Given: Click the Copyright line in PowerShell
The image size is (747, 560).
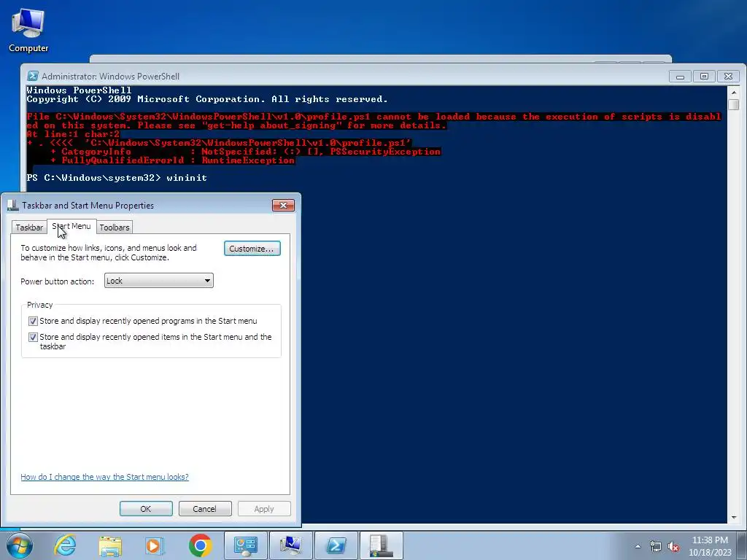Looking at the screenshot, I should (x=207, y=99).
